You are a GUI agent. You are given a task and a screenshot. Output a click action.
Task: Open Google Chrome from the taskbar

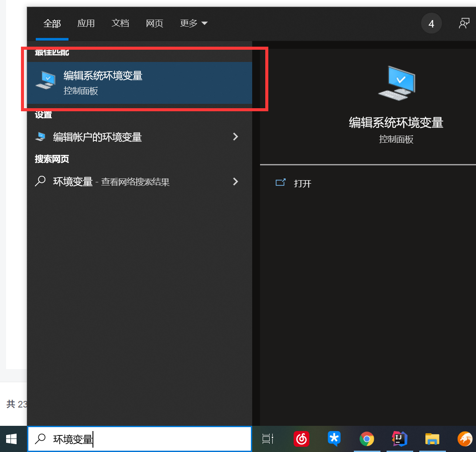click(367, 439)
